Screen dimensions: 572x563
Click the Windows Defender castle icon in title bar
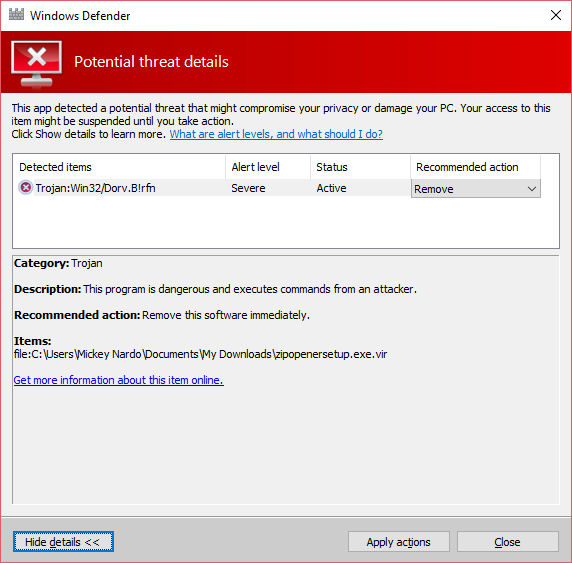point(16,15)
